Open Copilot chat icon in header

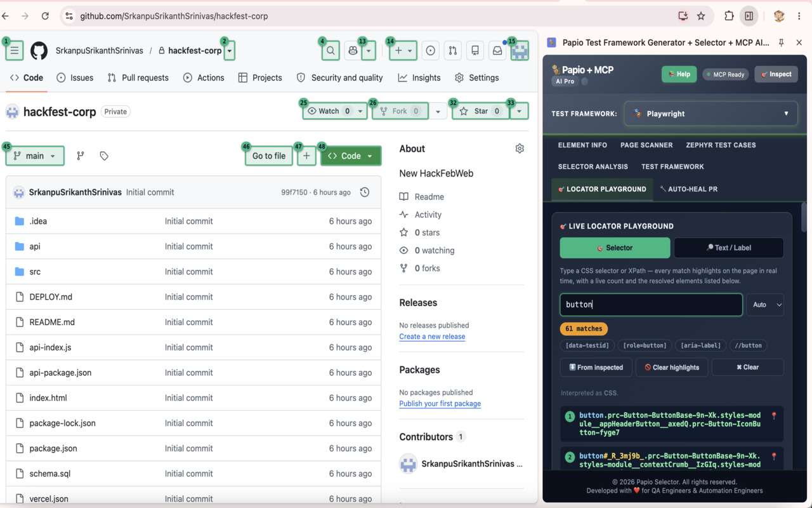353,51
